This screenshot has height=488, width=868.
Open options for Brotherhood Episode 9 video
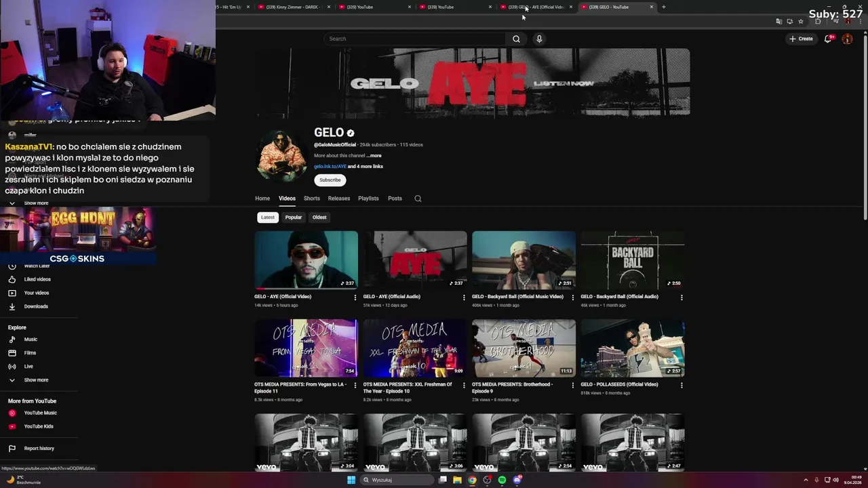pos(573,385)
